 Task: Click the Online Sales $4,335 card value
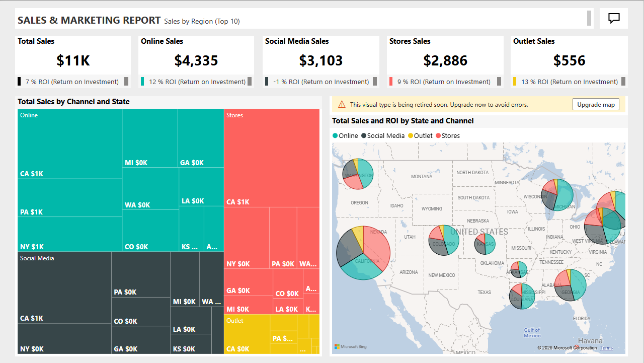(196, 61)
